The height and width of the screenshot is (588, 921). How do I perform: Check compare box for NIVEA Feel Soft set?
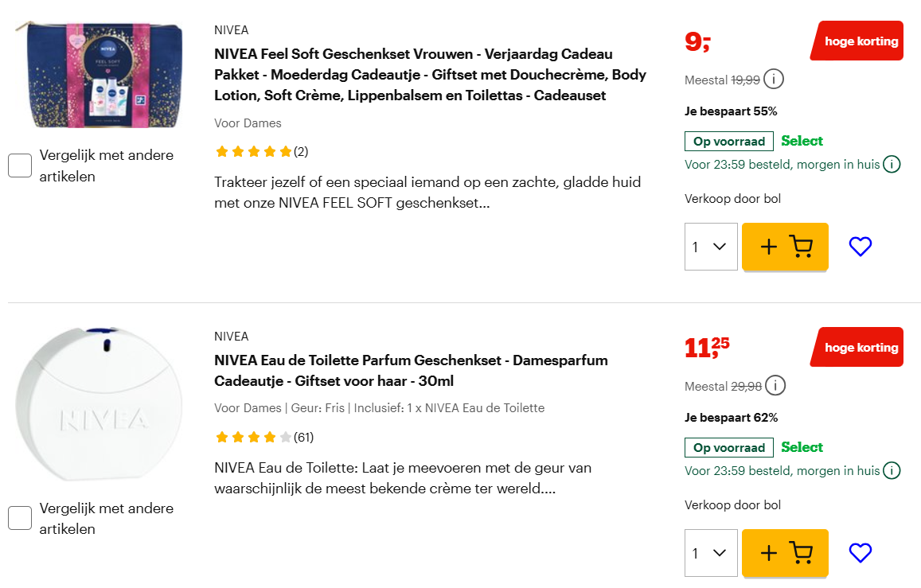[x=19, y=165]
